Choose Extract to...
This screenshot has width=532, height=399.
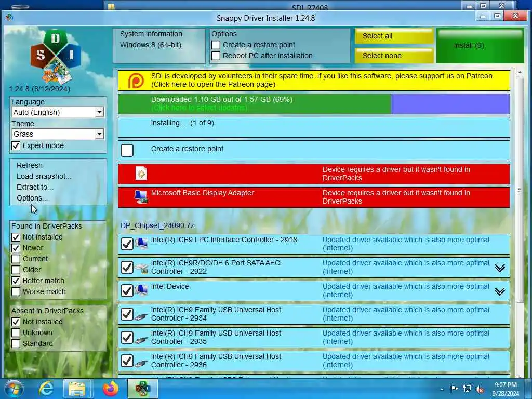pyautogui.click(x=35, y=187)
